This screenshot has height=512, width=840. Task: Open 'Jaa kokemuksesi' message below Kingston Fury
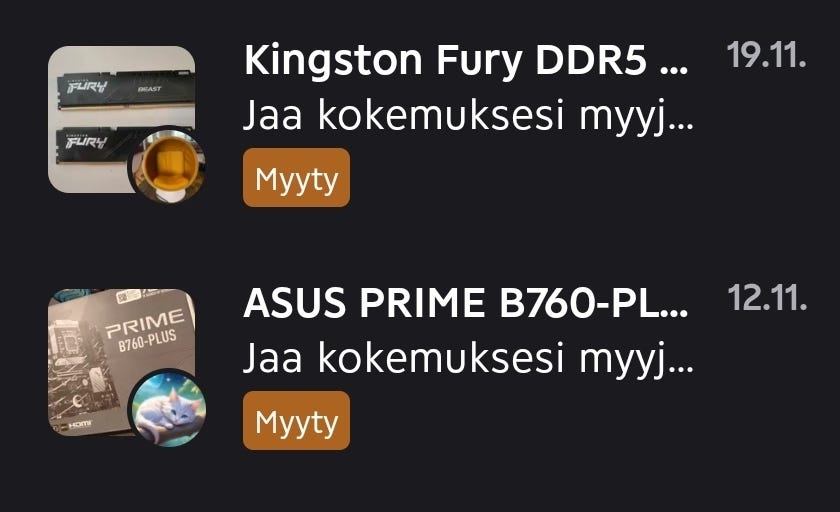tap(469, 116)
